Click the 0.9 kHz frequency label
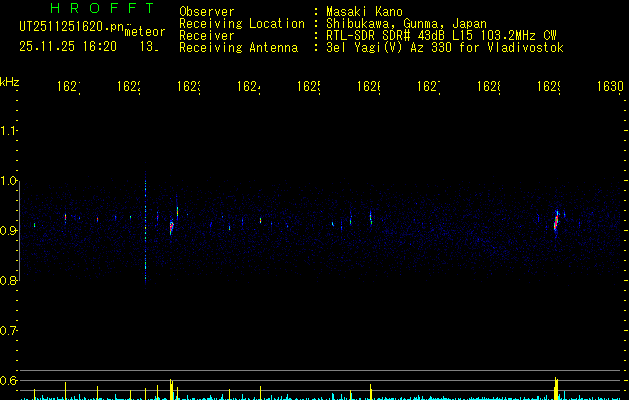629x400 pixels. (8, 230)
